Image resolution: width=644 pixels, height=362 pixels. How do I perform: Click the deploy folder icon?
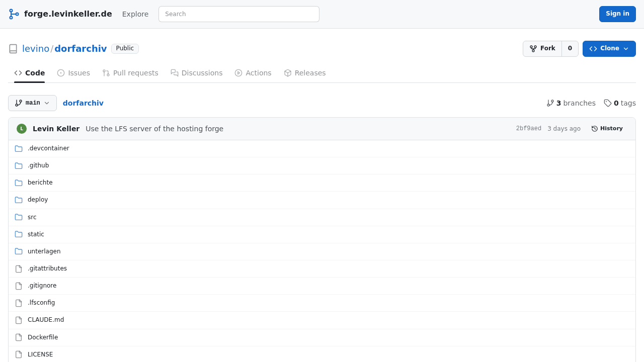click(19, 200)
